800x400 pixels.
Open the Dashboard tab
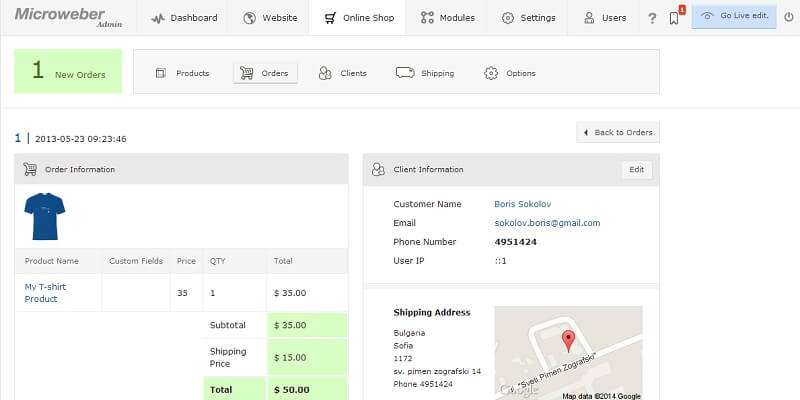[183, 18]
